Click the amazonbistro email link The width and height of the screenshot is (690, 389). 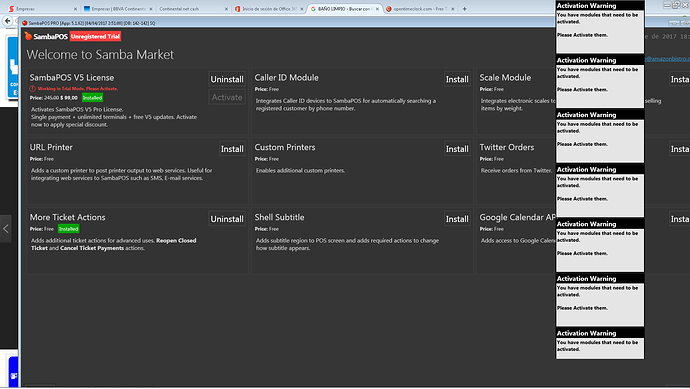pos(667,59)
